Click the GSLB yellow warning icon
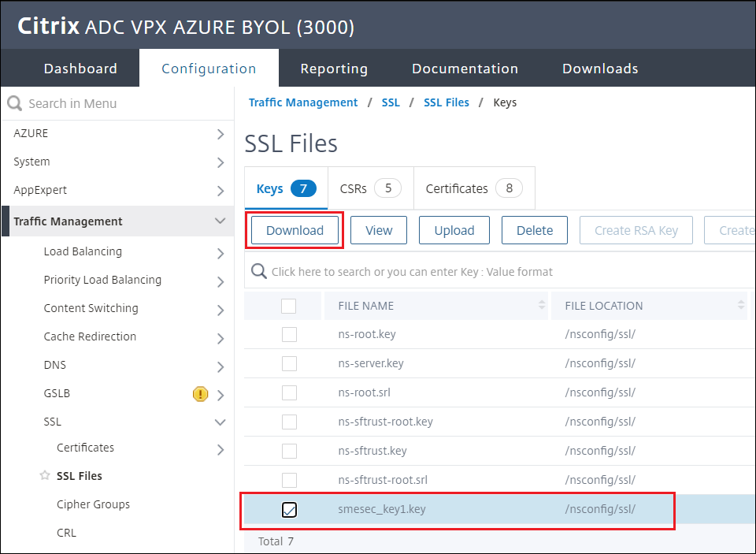Image resolution: width=756 pixels, height=554 pixels. pos(200,394)
